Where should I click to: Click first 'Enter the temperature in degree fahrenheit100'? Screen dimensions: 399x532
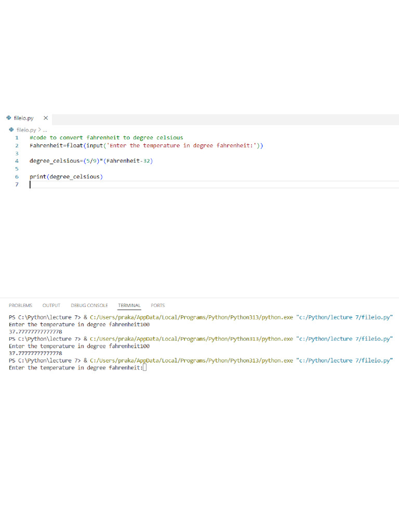pyautogui.click(x=79, y=324)
